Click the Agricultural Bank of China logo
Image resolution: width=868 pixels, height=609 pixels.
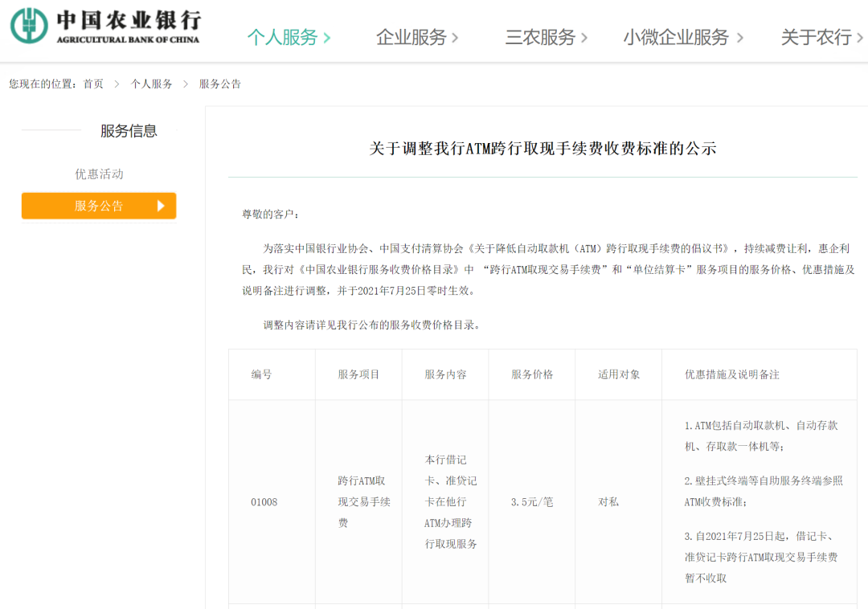(105, 26)
